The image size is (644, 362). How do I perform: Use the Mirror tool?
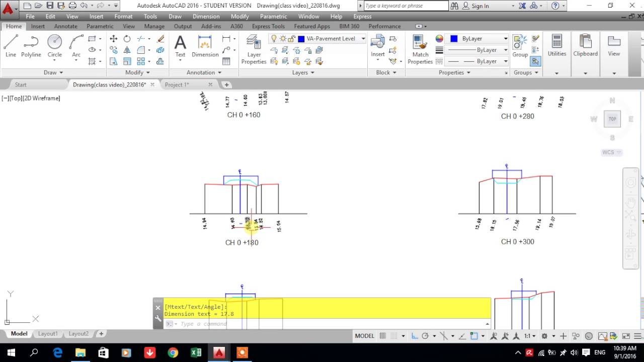pyautogui.click(x=127, y=50)
